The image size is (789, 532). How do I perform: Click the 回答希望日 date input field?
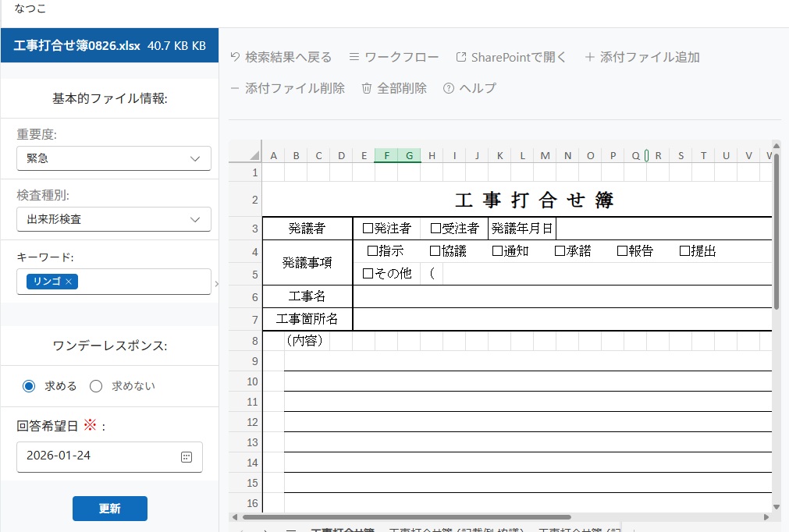pos(98,456)
